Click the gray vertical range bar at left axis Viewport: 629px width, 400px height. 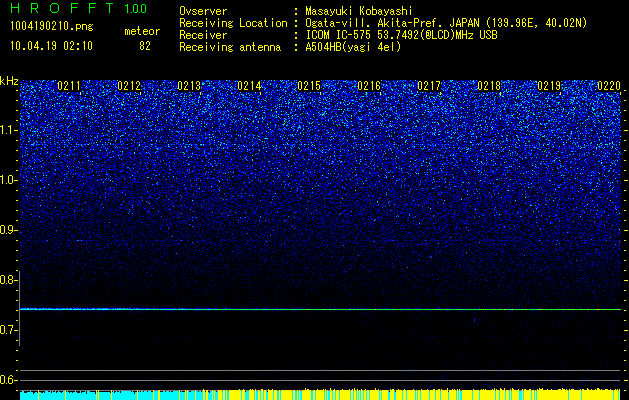click(20, 309)
